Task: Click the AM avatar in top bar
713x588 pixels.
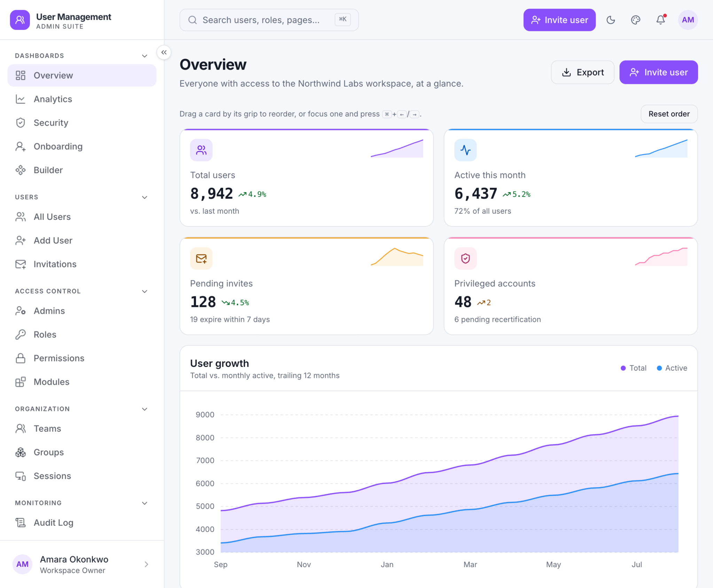Action: [688, 20]
